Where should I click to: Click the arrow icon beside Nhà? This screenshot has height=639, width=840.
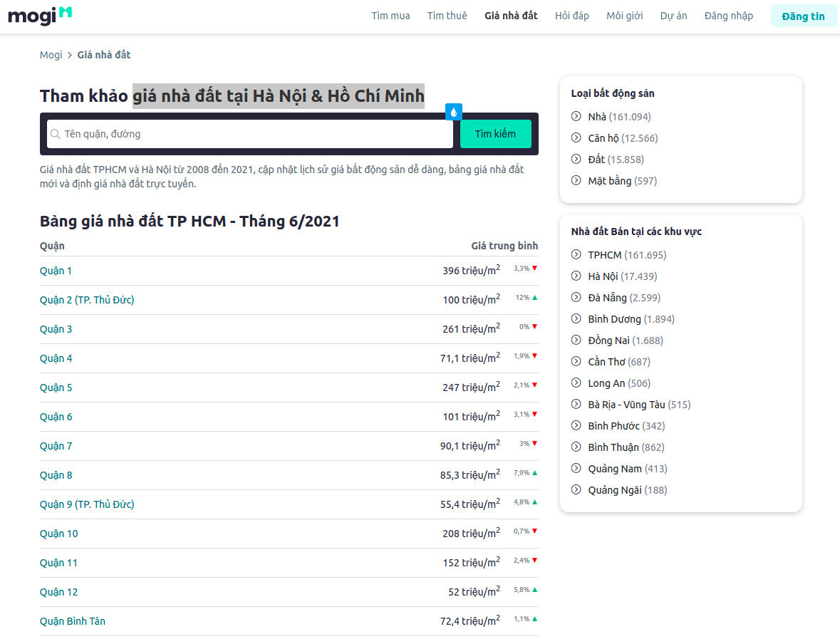pos(576,116)
